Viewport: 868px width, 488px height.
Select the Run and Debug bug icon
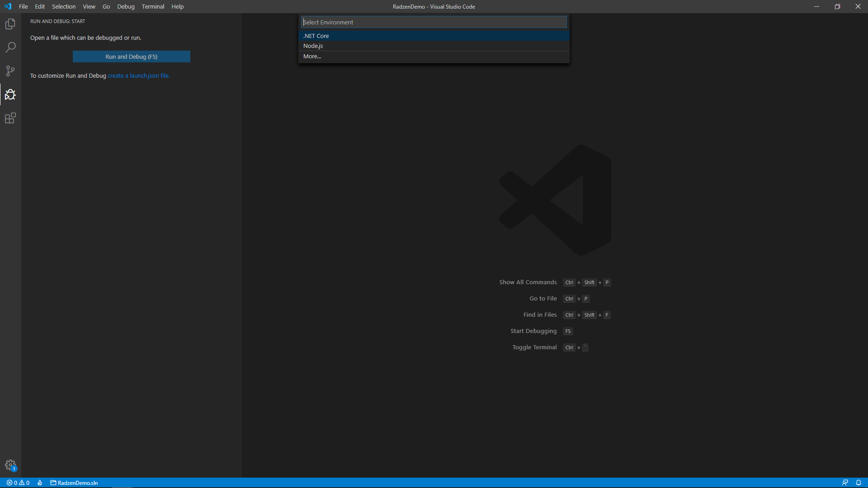point(10,94)
